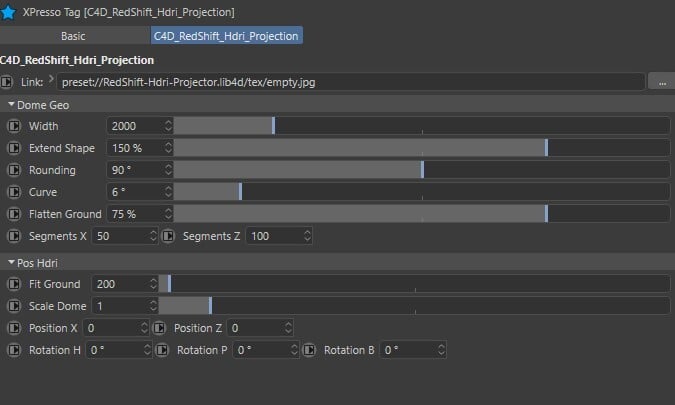Open the file browser ellipsis button
This screenshot has height=405, width=675.
point(662,82)
